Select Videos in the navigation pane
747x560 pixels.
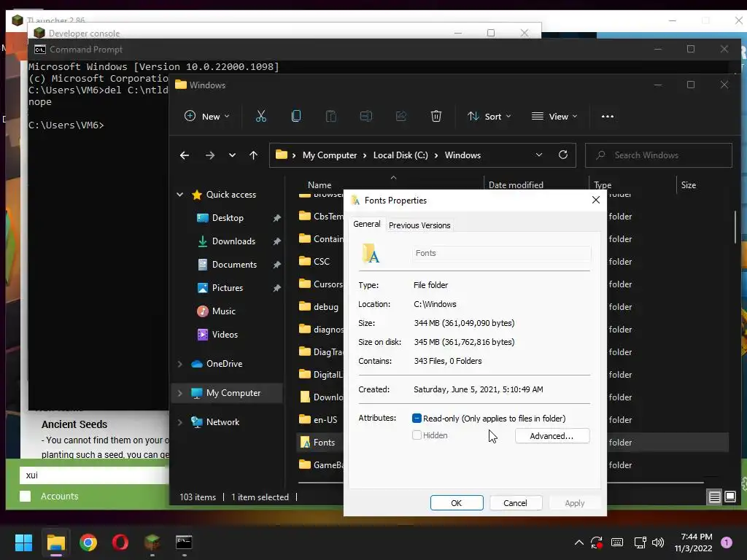click(x=225, y=334)
